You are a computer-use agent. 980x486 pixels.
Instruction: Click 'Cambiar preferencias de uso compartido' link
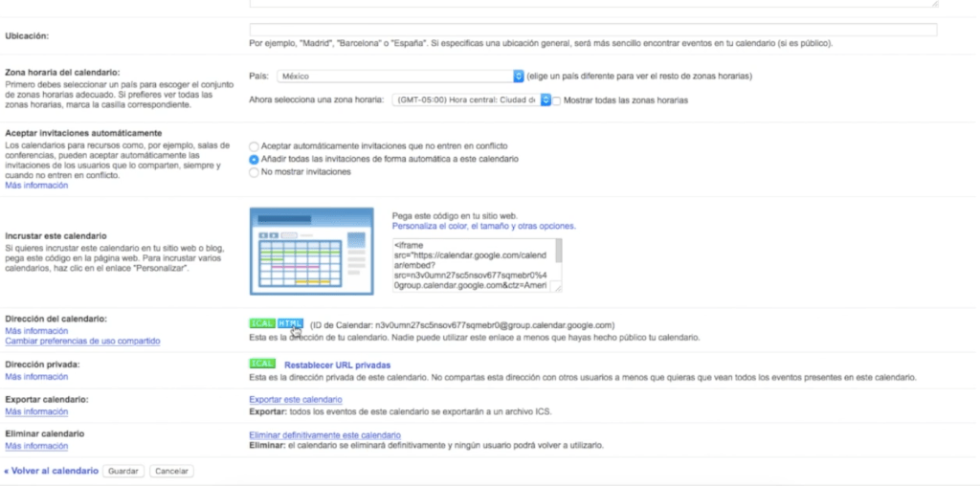click(82, 341)
